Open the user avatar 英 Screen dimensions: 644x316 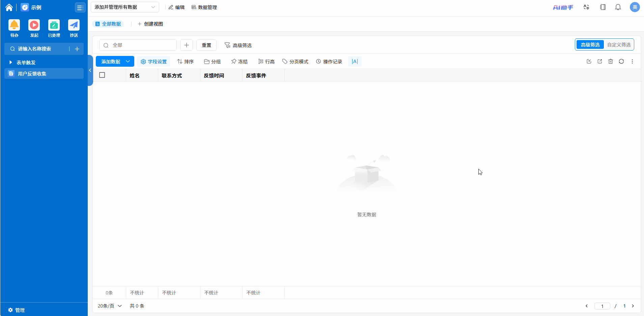(635, 7)
